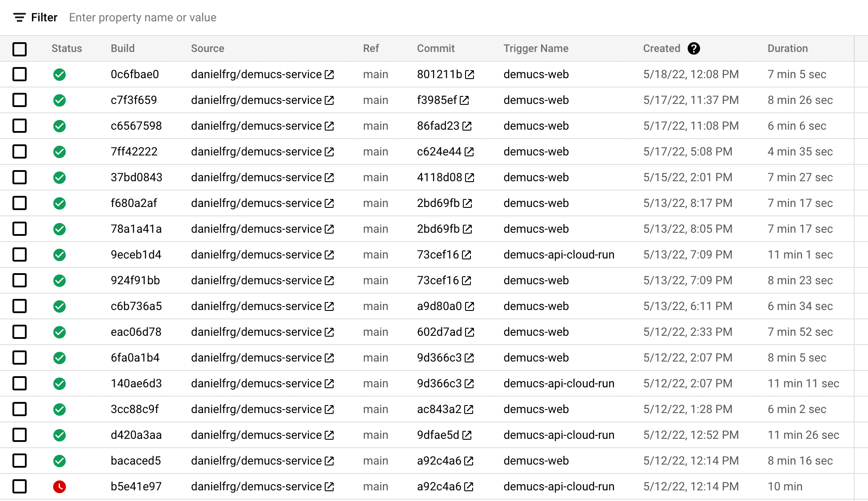
Task: Open external source icon for build b5e41e97
Action: tap(329, 487)
